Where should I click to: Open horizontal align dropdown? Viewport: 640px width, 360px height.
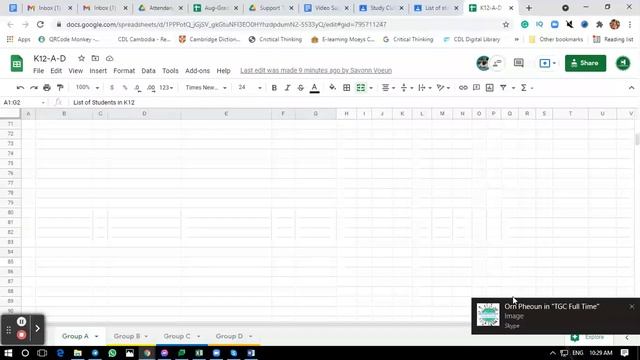click(388, 88)
